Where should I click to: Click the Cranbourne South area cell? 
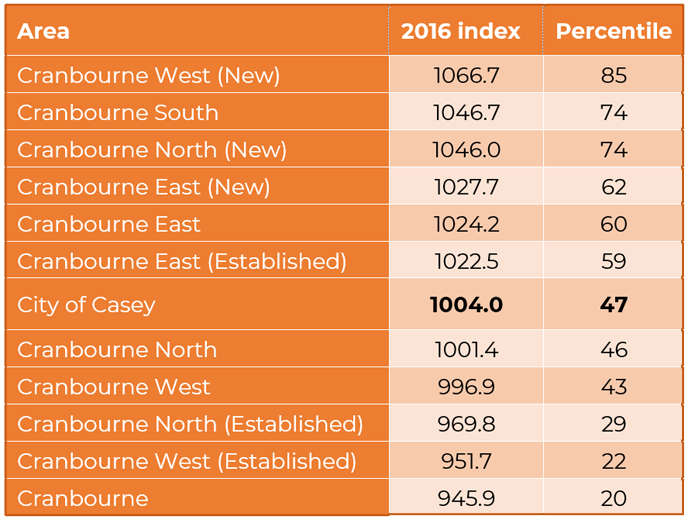pyautogui.click(x=118, y=113)
